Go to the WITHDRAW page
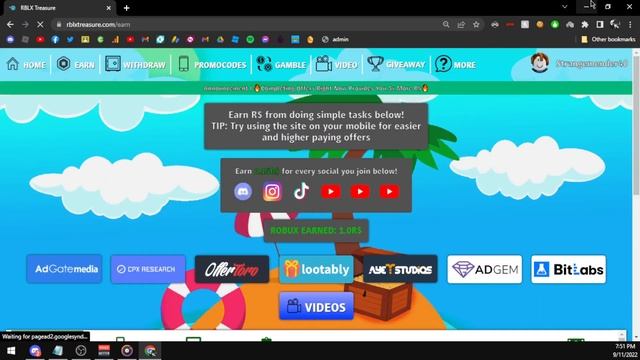Image resolution: width=640 pixels, height=360 pixels. pos(135,64)
